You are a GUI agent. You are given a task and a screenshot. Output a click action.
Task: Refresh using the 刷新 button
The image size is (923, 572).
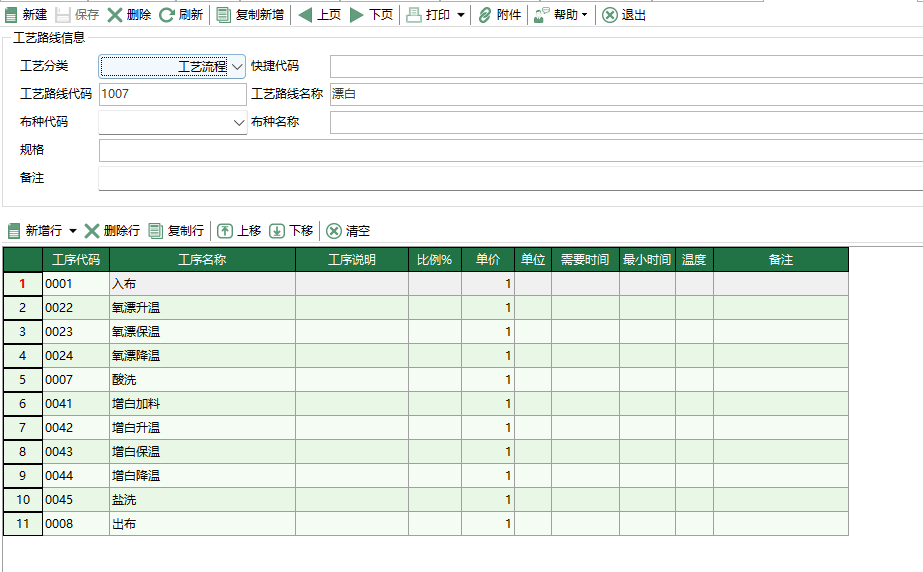181,15
